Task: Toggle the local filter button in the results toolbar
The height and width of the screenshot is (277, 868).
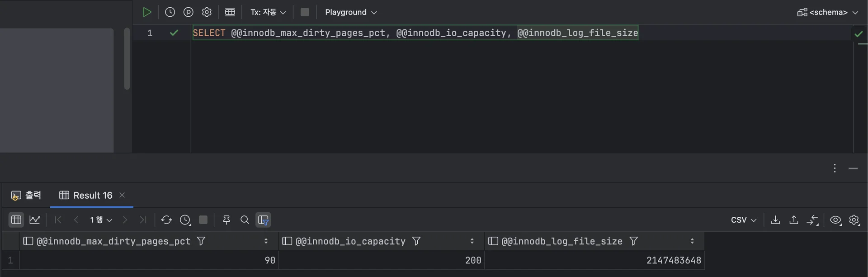Action: pyautogui.click(x=263, y=220)
